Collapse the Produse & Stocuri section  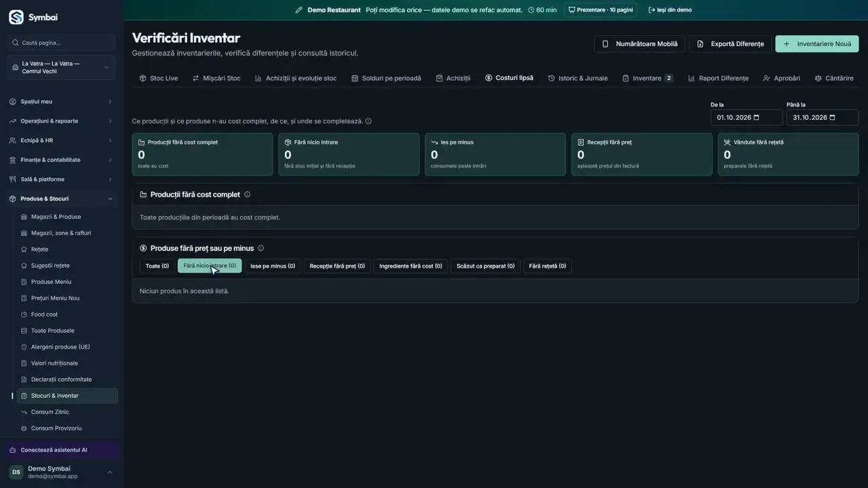point(62,199)
